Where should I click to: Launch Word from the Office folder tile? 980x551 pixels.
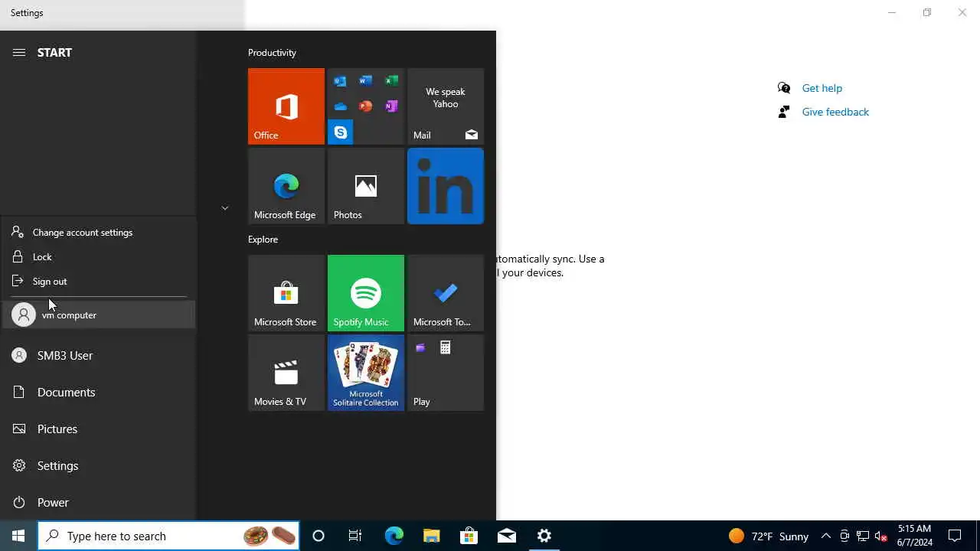click(x=366, y=81)
